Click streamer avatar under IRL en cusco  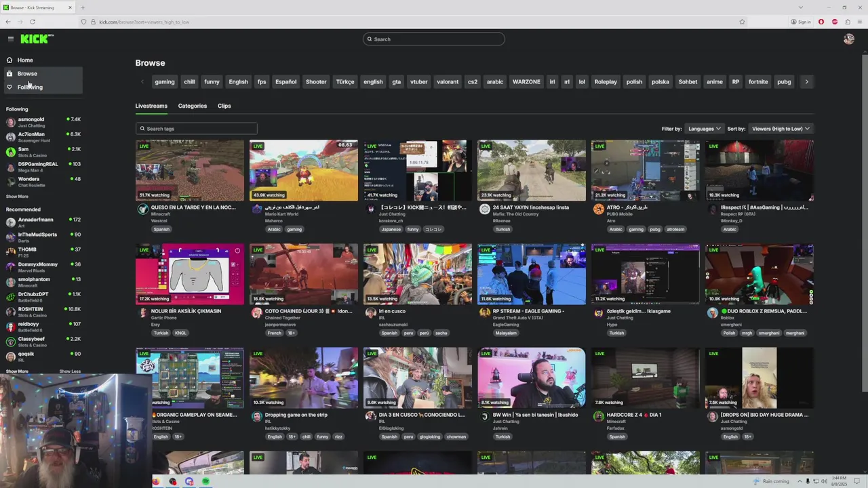(x=370, y=313)
